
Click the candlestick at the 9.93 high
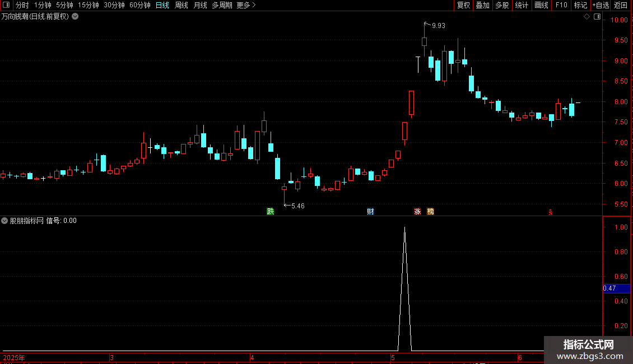[x=424, y=41]
